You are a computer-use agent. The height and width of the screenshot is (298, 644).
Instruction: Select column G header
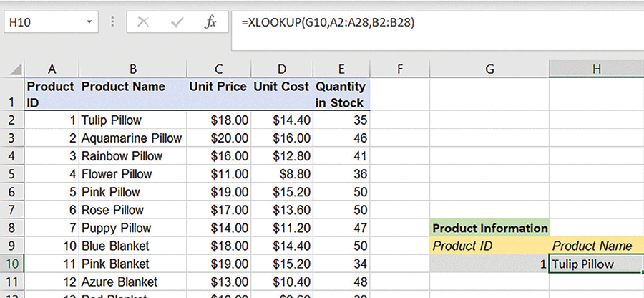coord(489,69)
